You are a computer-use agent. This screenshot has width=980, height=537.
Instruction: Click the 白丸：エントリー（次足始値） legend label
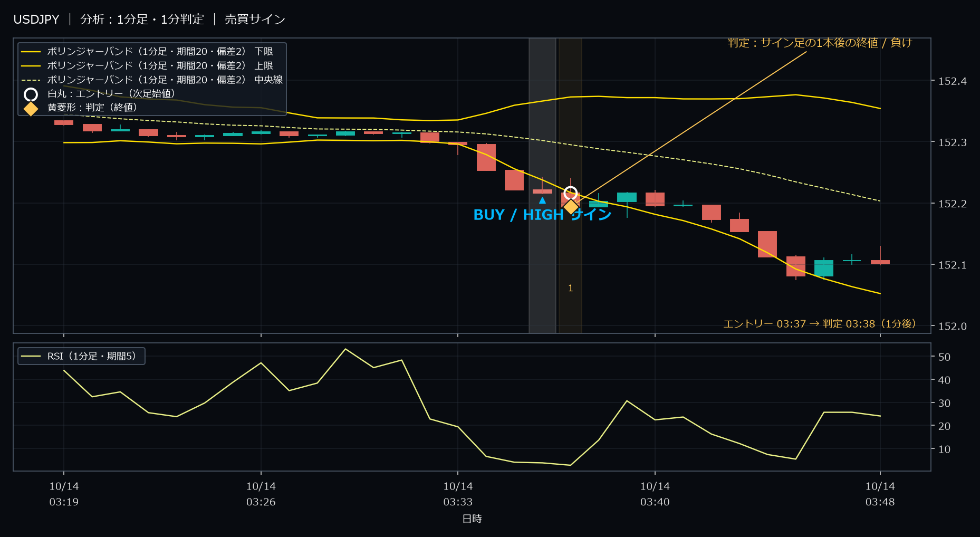click(111, 94)
